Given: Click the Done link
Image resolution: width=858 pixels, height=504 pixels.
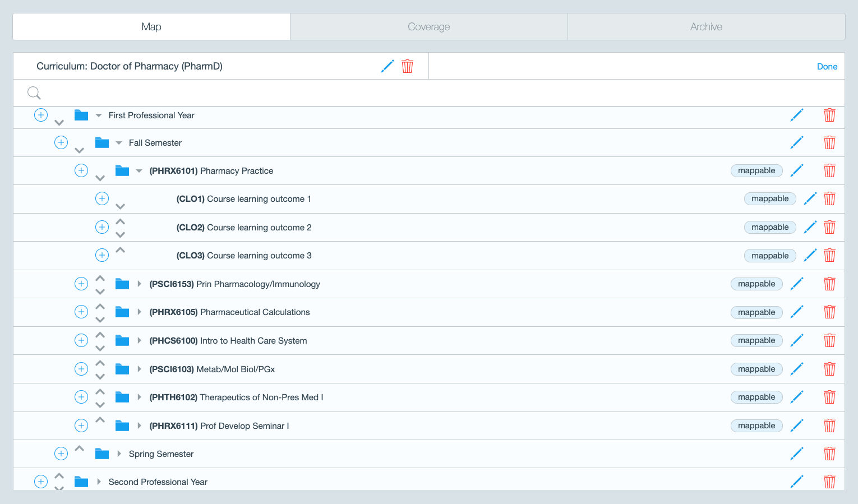Looking at the screenshot, I should coord(827,66).
